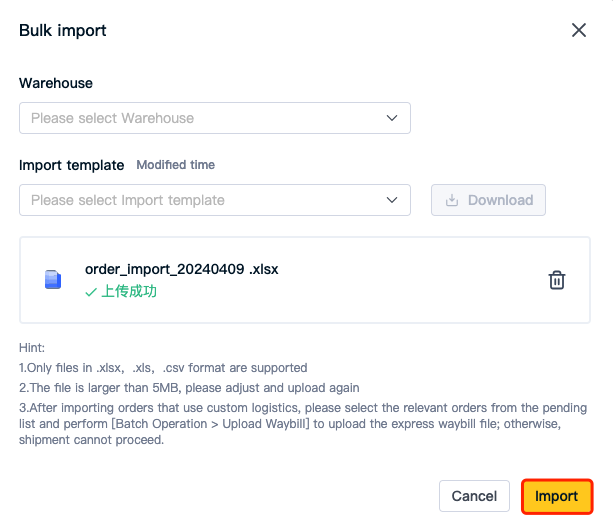This screenshot has width=613, height=524.
Task: Click the Cancel button
Action: 474,496
